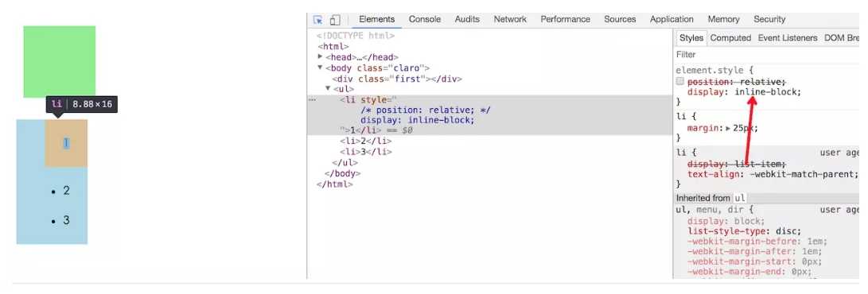Click the ellipsis beside selected li

click(312, 100)
